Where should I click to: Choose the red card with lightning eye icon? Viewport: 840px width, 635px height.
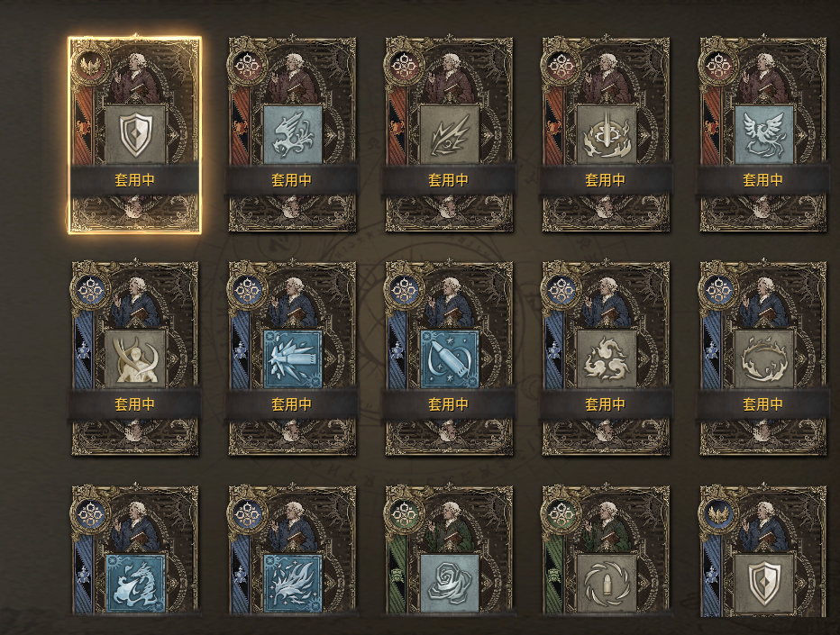pos(449,135)
